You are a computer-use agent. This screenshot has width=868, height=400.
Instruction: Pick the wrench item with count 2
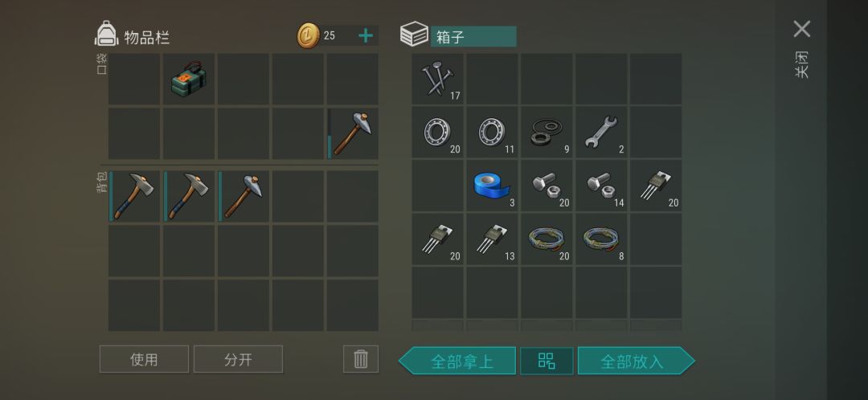[601, 133]
